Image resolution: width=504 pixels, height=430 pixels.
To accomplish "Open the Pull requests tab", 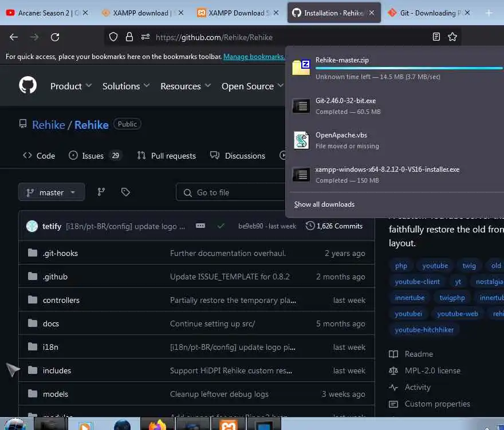I will 167,156.
